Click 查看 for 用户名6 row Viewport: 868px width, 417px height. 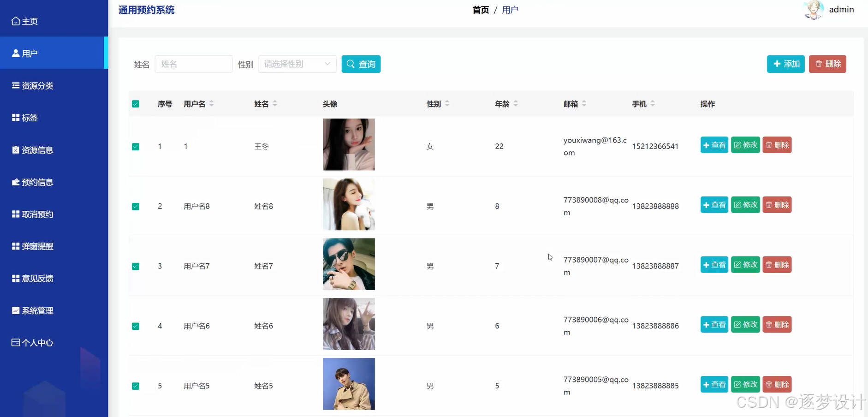714,325
